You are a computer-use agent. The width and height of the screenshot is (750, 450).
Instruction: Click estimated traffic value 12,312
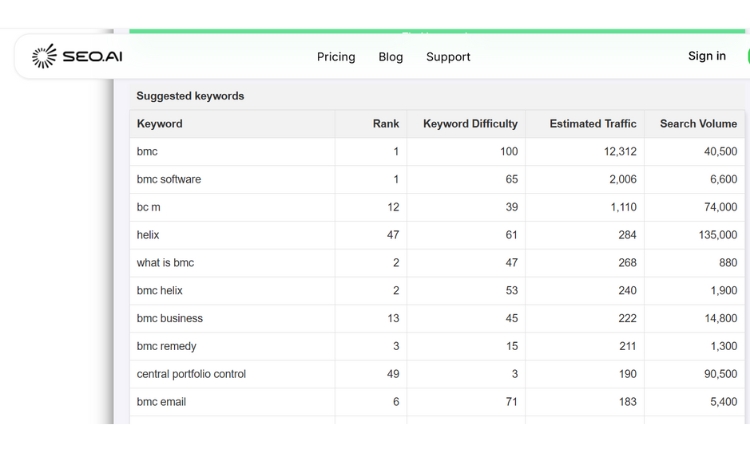point(620,152)
